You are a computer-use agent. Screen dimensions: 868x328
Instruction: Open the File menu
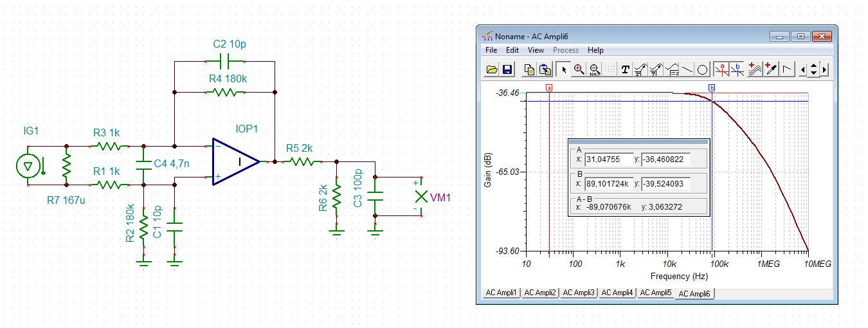click(x=491, y=50)
